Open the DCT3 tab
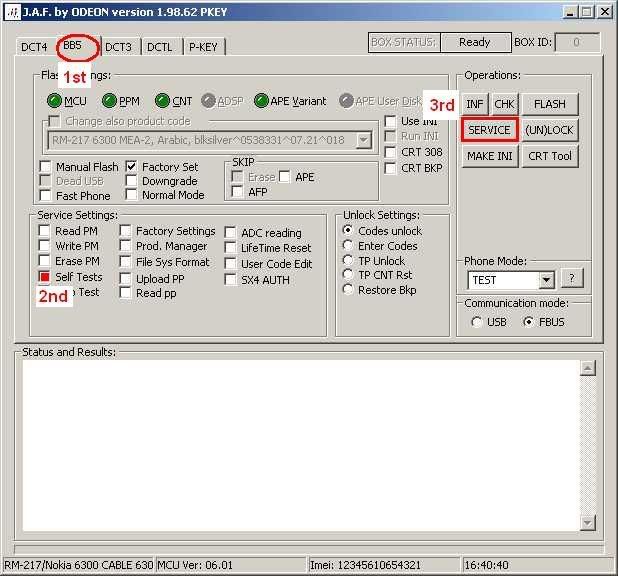The image size is (618, 576). click(x=118, y=47)
